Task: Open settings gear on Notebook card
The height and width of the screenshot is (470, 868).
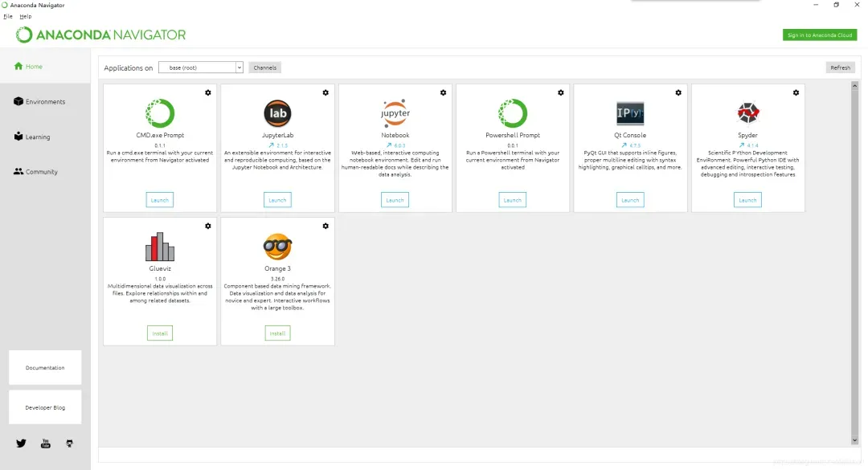Action: 444,92
